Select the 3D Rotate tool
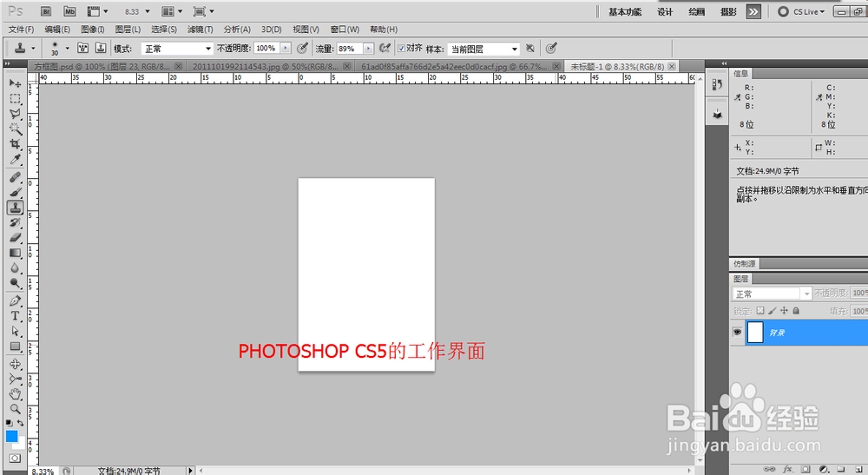Screen dimensions: 868x475 pos(15,364)
